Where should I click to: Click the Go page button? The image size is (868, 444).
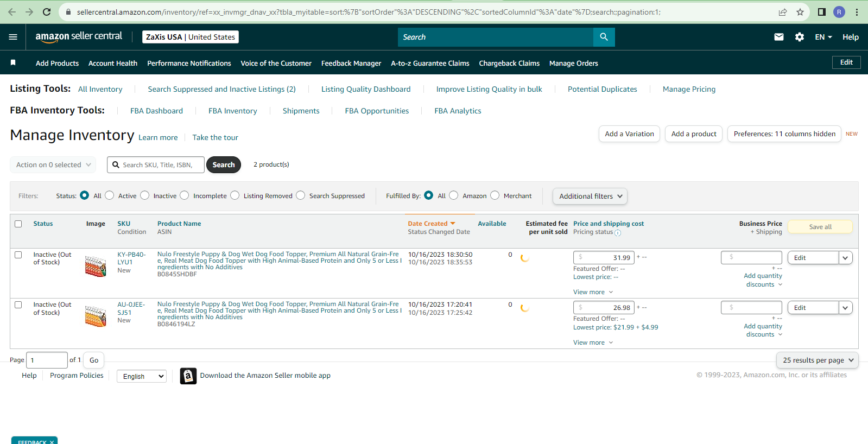94,360
